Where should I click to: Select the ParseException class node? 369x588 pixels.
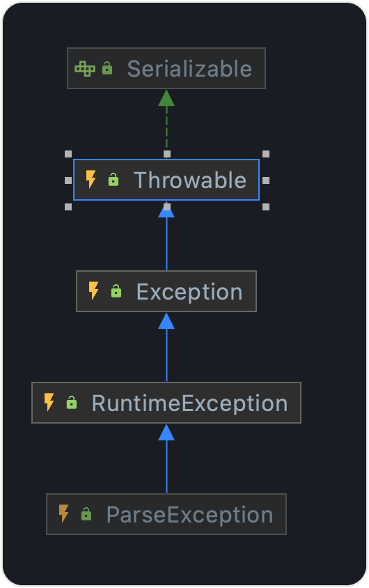(x=166, y=514)
